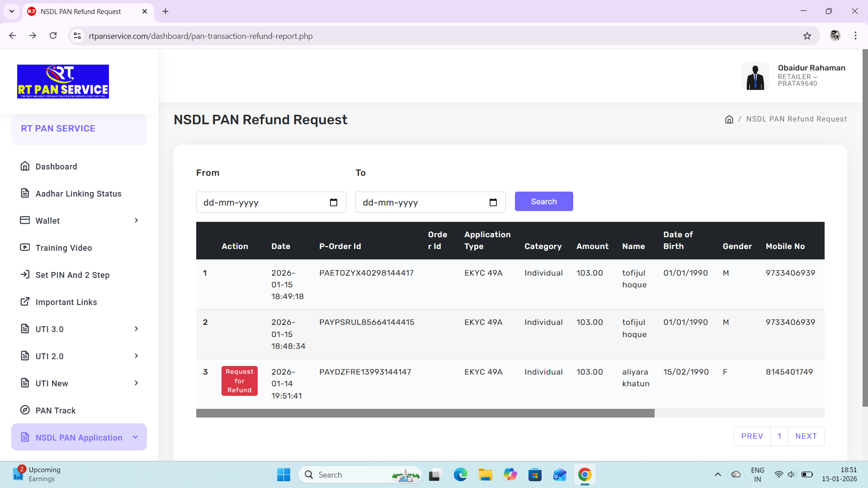Open the PAN Track menu item
Viewport: 868px width, 488px height.
click(x=55, y=410)
